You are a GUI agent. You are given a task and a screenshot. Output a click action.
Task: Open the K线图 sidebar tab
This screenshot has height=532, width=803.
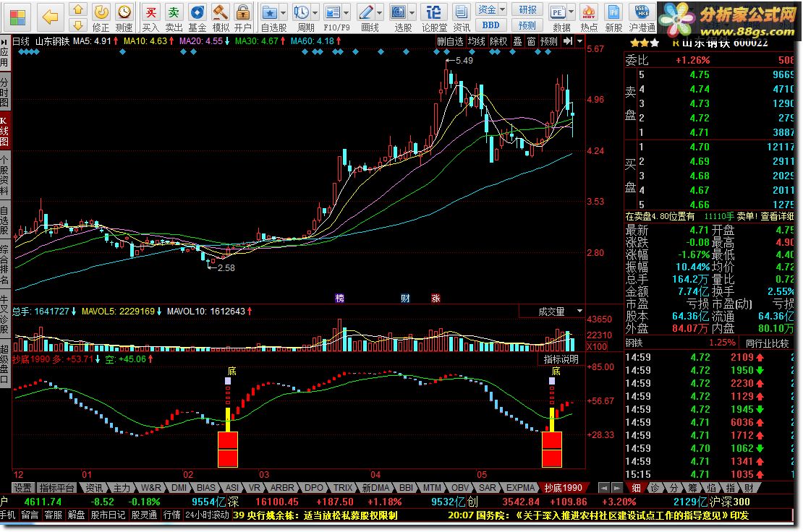pyautogui.click(x=4, y=131)
